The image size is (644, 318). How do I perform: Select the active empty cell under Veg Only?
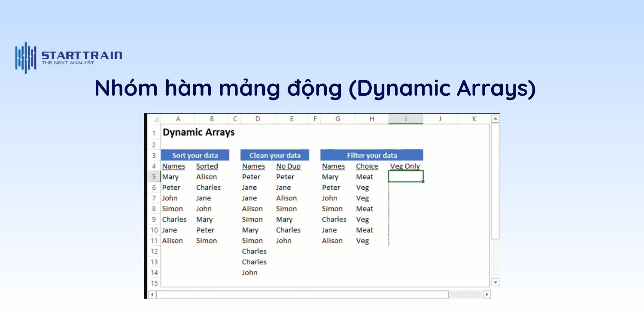click(405, 177)
